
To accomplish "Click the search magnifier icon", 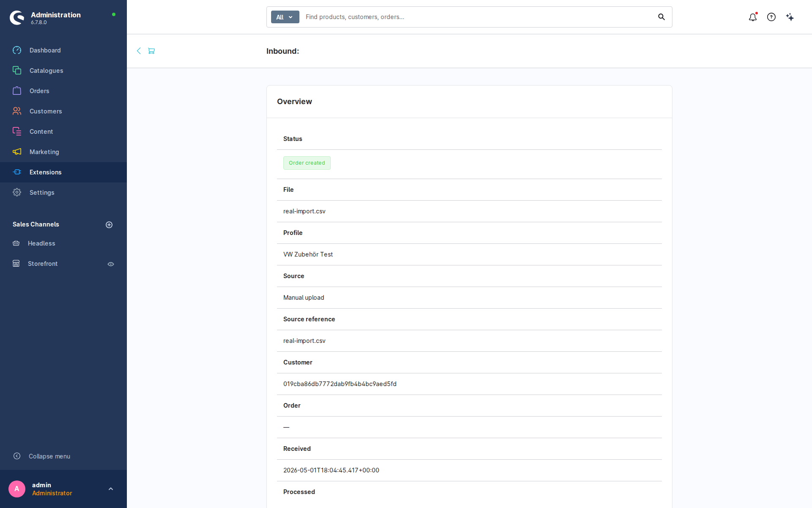I will [661, 17].
